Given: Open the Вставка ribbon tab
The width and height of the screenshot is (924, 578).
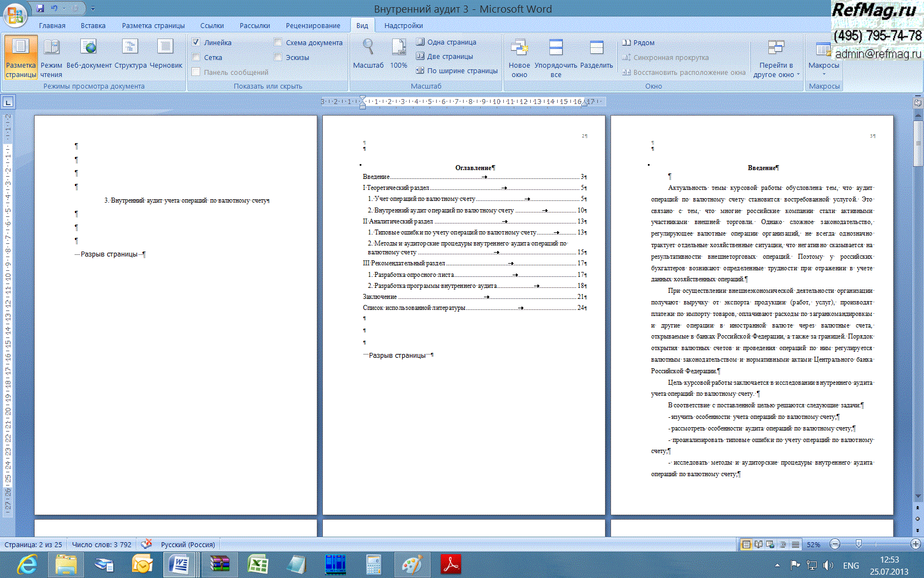Looking at the screenshot, I should click(x=93, y=25).
